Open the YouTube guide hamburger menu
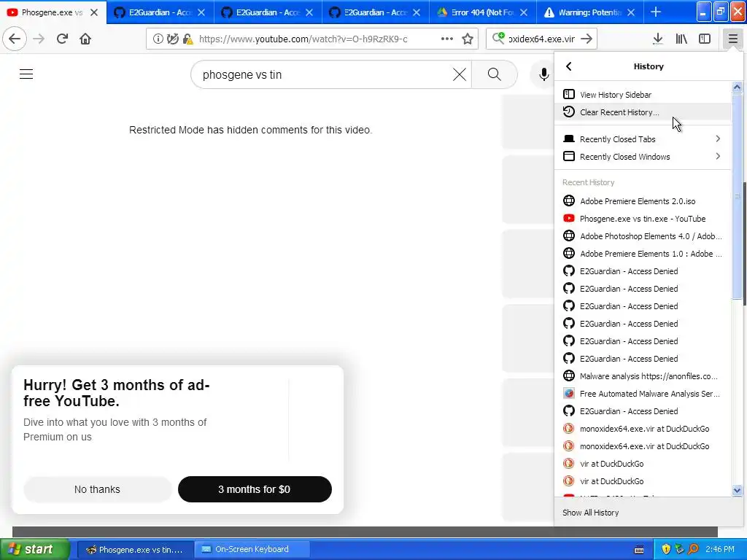This screenshot has height=560, width=747. 26,74
